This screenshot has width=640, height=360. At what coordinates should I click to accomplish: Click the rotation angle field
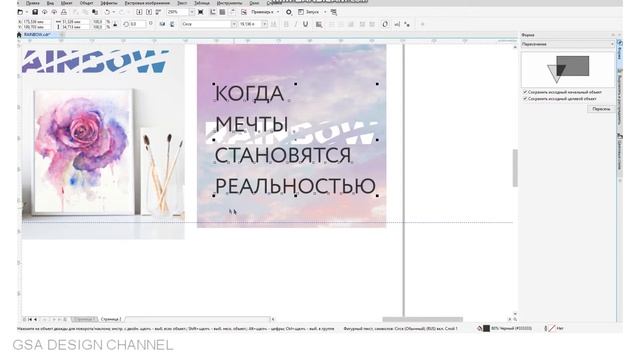138,24
